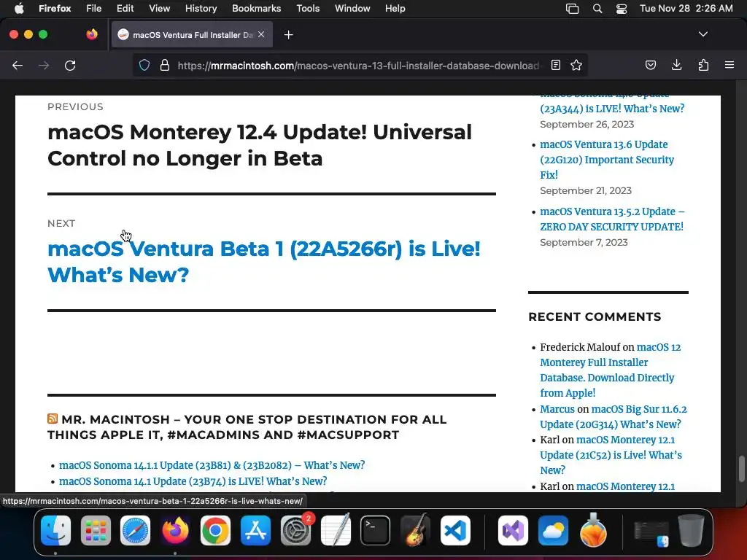
Task: Open Visual Studio Code from the Dock
Action: pos(455,531)
